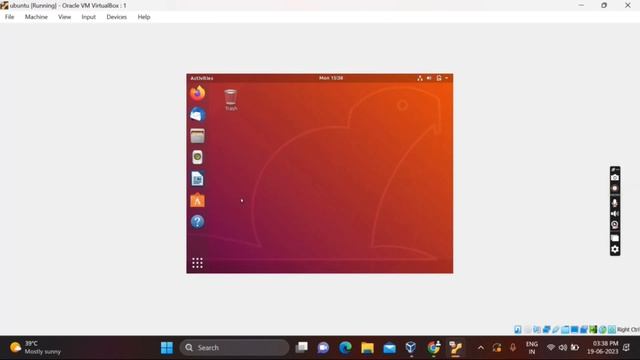Open Ubuntu Software store icon
This screenshot has height=360, width=640.
(198, 200)
